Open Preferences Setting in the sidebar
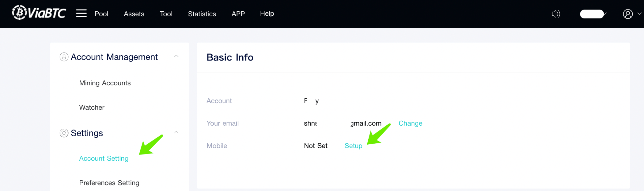This screenshot has width=644, height=191. tap(109, 182)
